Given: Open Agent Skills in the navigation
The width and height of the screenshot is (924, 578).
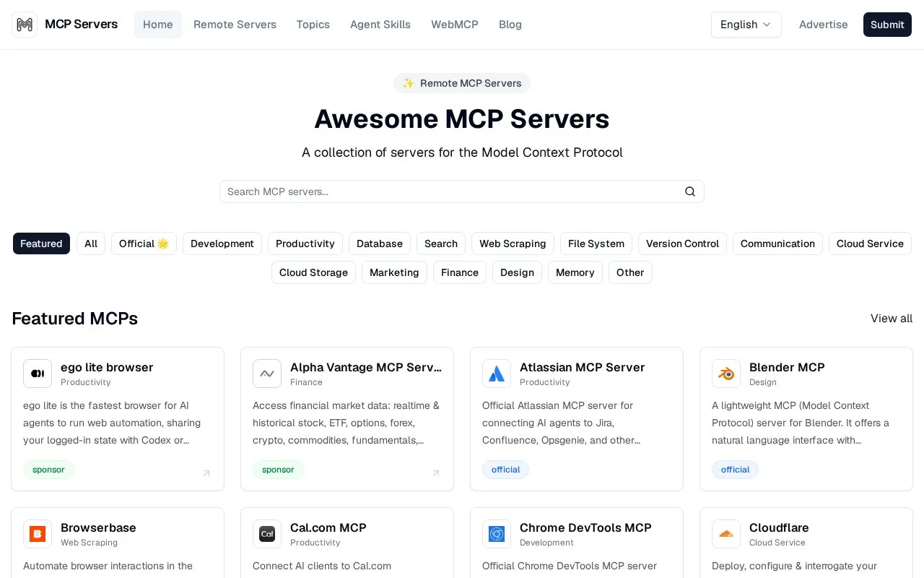Looking at the screenshot, I should [380, 25].
